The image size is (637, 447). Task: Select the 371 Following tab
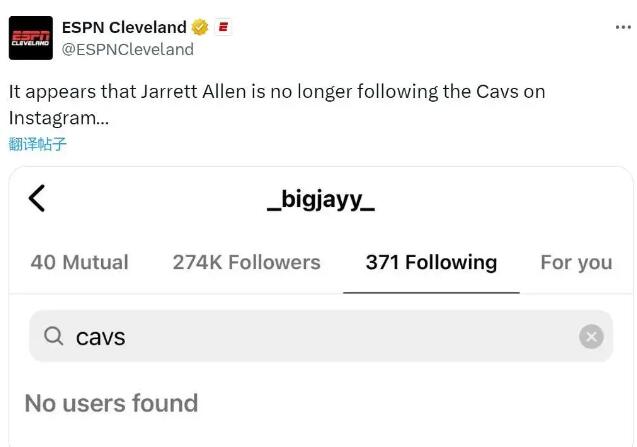tap(431, 262)
